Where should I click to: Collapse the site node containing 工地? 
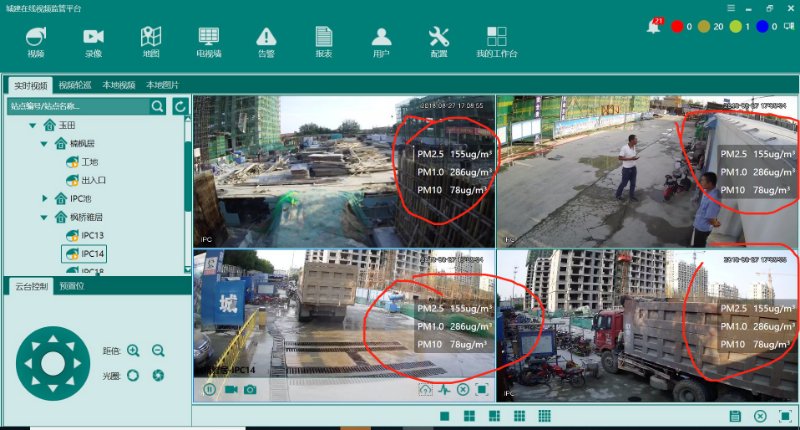point(44,144)
